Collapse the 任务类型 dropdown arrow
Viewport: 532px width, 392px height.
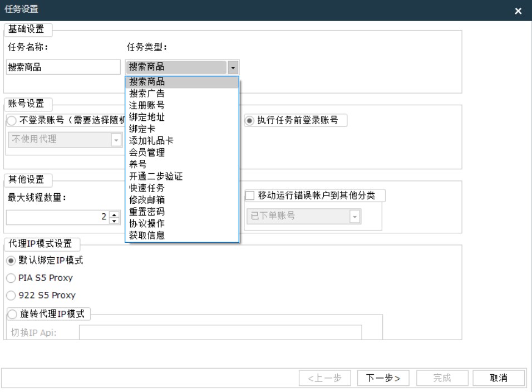coord(233,67)
